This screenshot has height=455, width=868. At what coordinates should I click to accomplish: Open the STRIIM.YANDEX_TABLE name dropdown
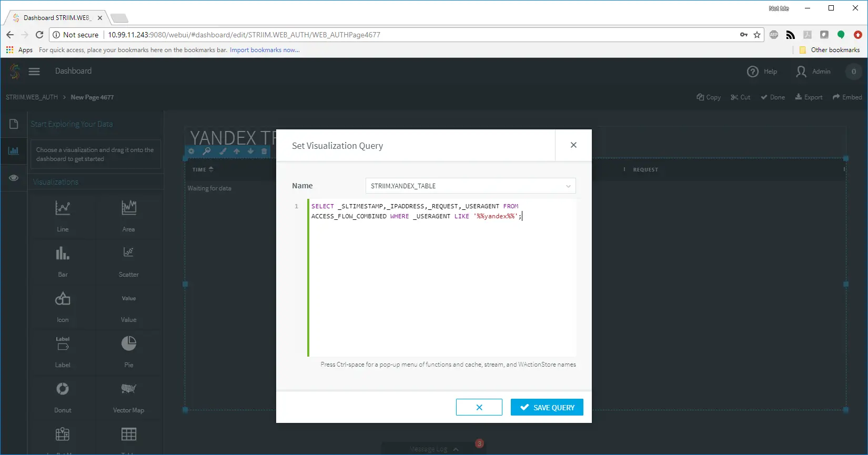point(470,186)
